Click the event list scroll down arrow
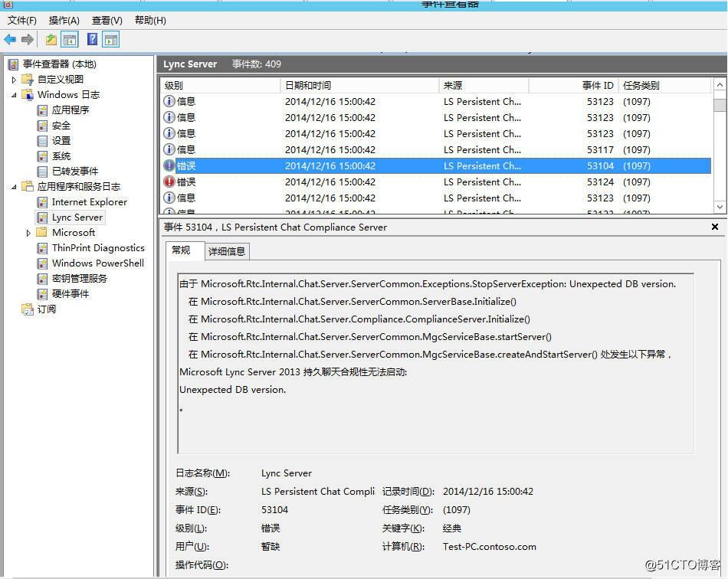The height and width of the screenshot is (579, 728). [x=720, y=207]
